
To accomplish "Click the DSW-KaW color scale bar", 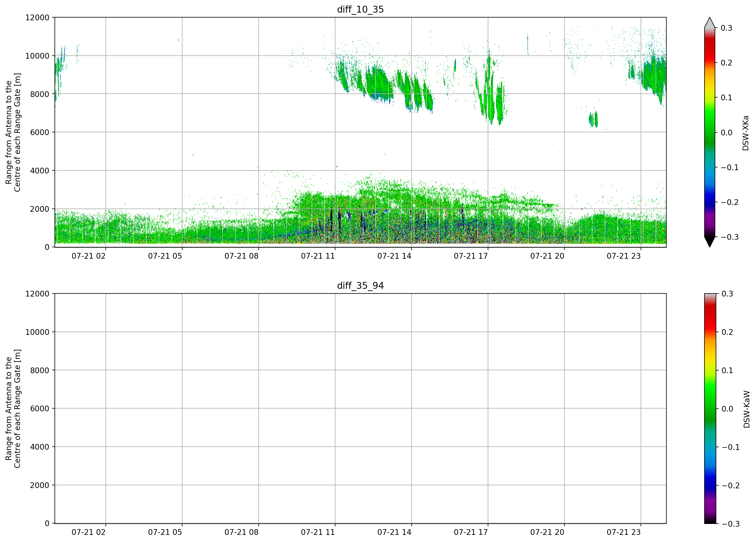I will point(710,409).
